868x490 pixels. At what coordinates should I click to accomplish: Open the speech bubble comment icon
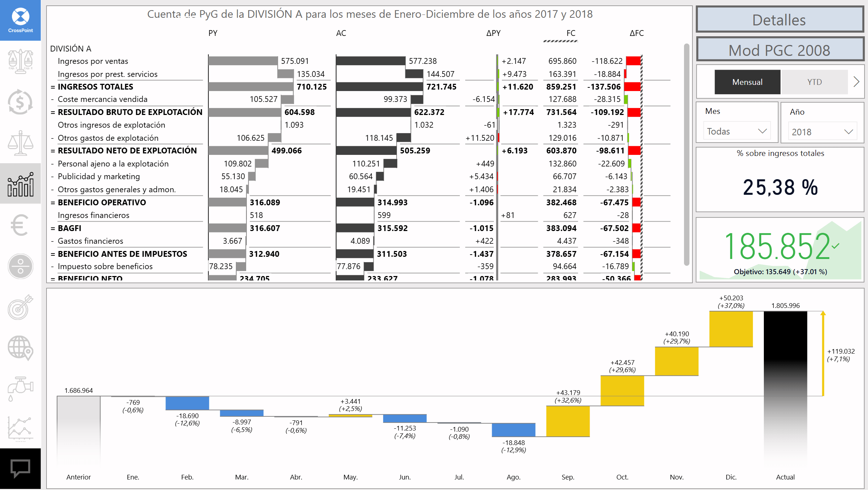point(20,469)
